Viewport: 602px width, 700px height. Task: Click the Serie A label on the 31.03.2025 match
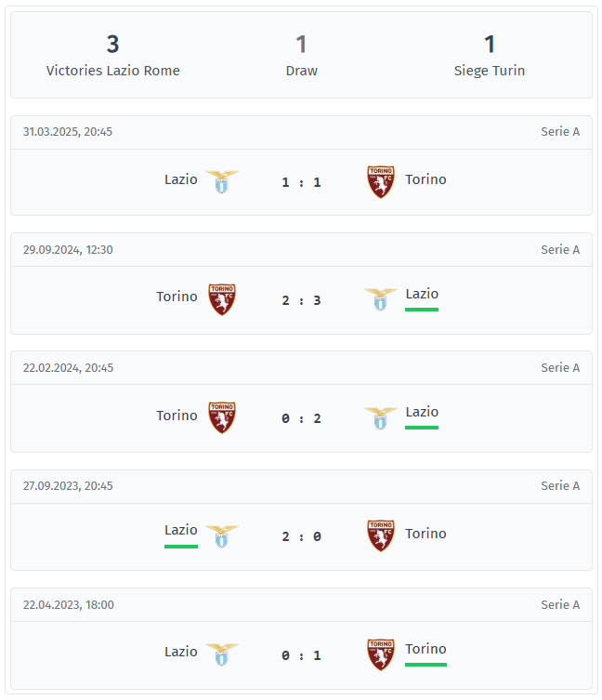coord(560,132)
